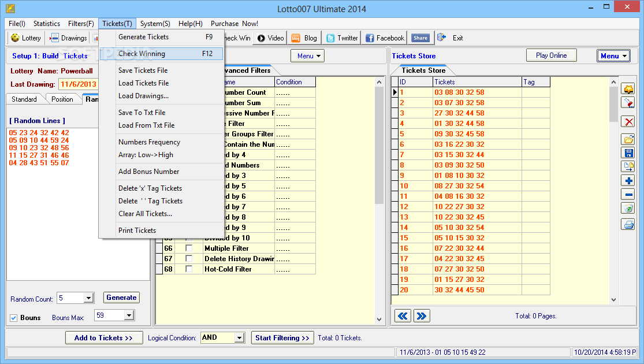
Task: Select Delete 'x' Tag Tickets menu entry
Action: click(x=162, y=188)
